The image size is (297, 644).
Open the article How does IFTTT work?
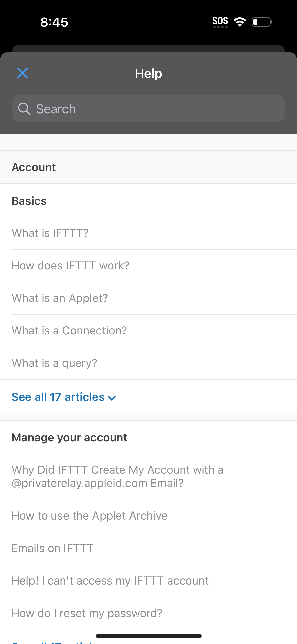click(71, 265)
